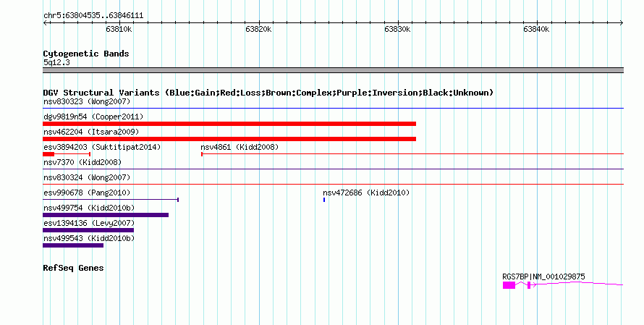644x325 pixels.
Task: Click the nsv499543 (Kidd2010b) label
Action: [x=89, y=238]
